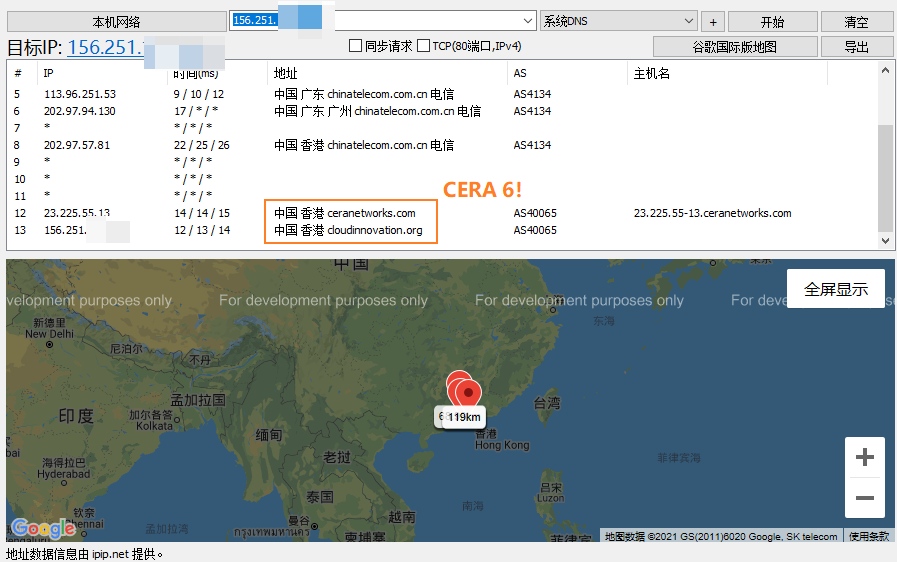897x562 pixels.
Task: Click the Google logo on map
Action: [x=44, y=528]
